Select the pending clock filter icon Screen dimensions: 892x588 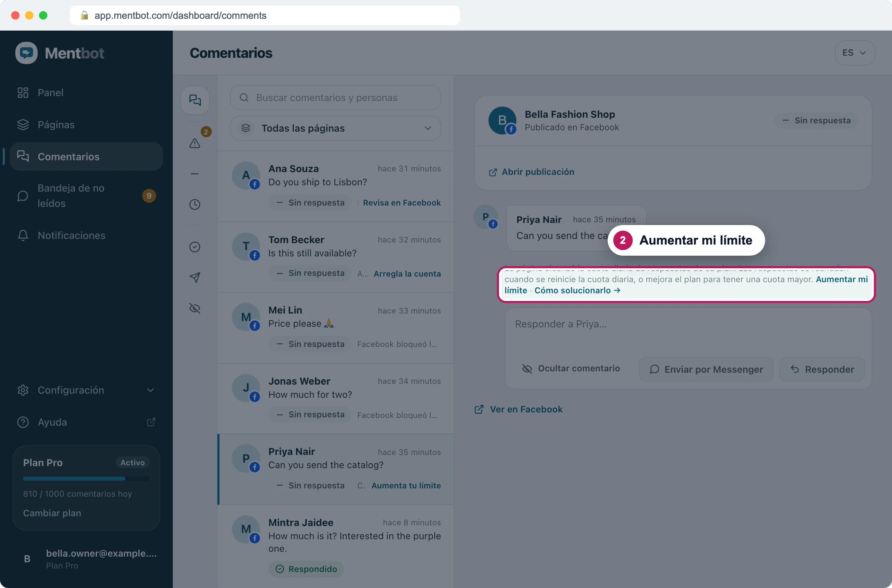(195, 204)
